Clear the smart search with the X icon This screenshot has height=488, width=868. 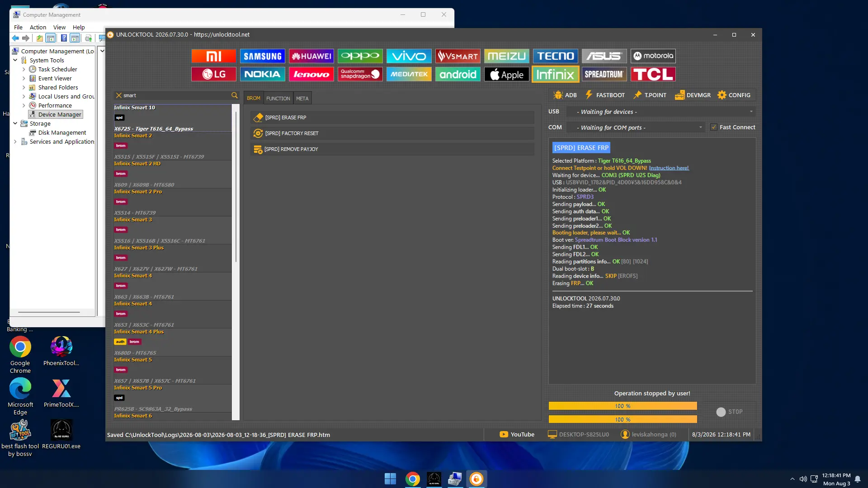[x=119, y=95]
